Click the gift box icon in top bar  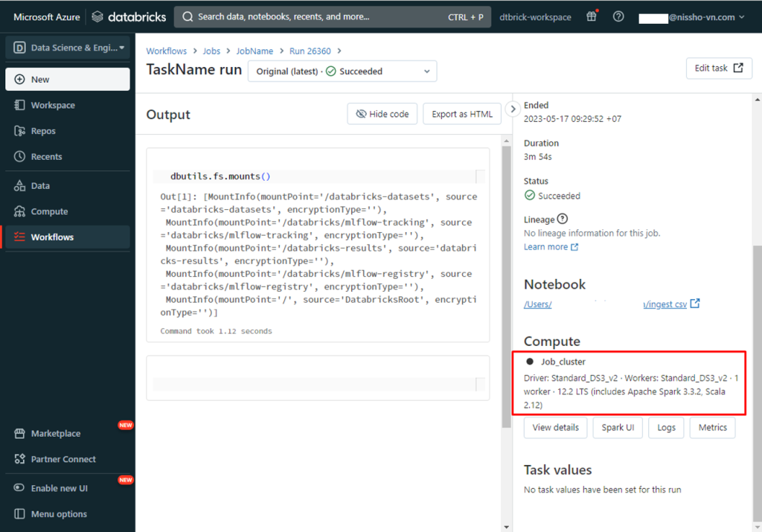[592, 16]
